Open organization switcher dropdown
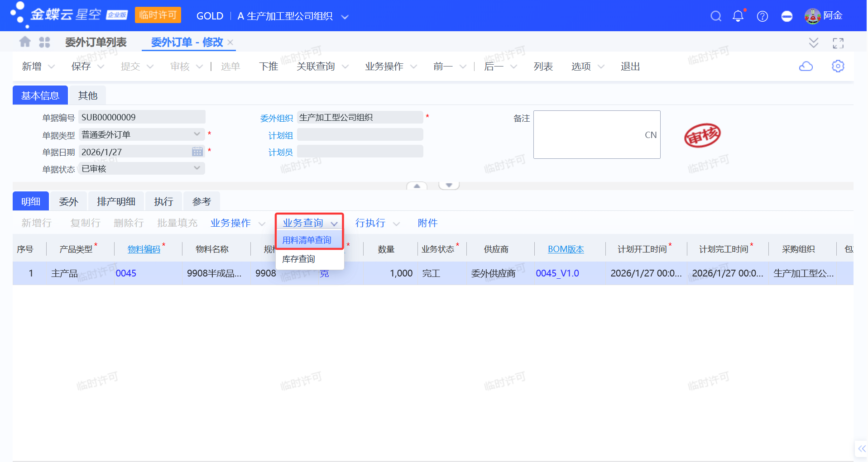The image size is (868, 462). pyautogui.click(x=345, y=17)
